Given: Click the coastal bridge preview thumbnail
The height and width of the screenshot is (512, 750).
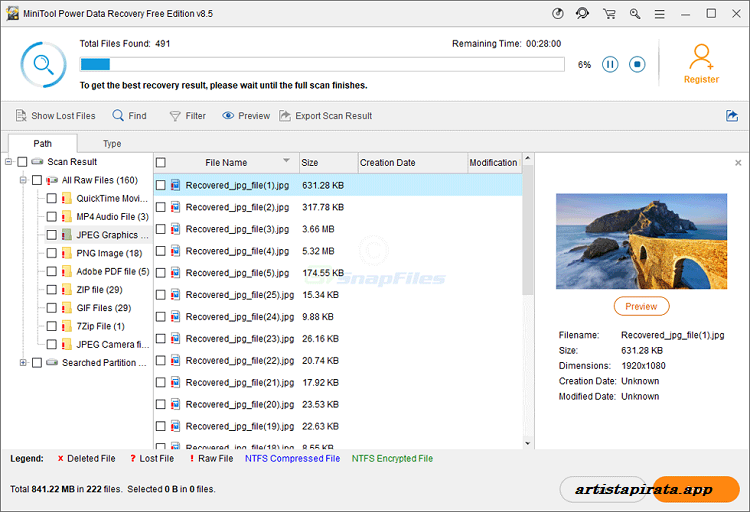Looking at the screenshot, I should coord(641,241).
